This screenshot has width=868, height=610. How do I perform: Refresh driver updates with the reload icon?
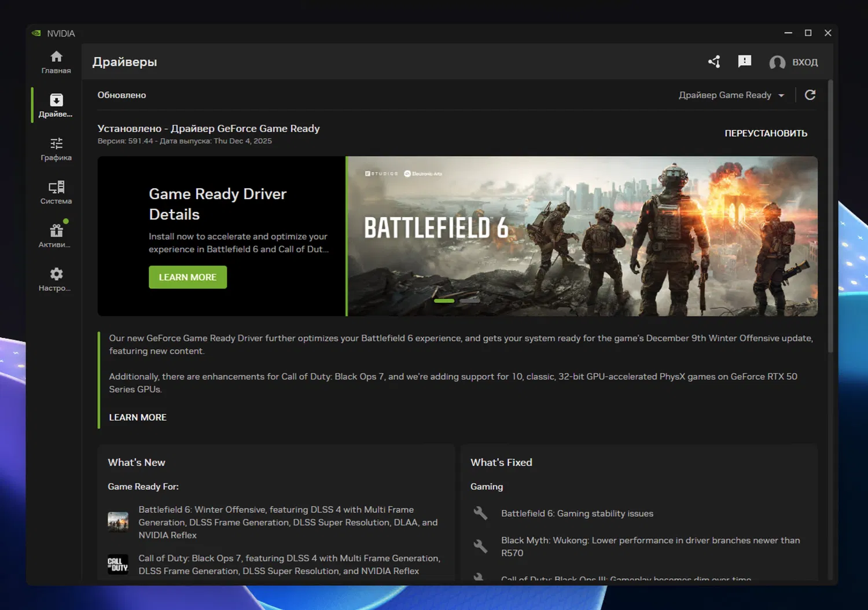pos(810,95)
